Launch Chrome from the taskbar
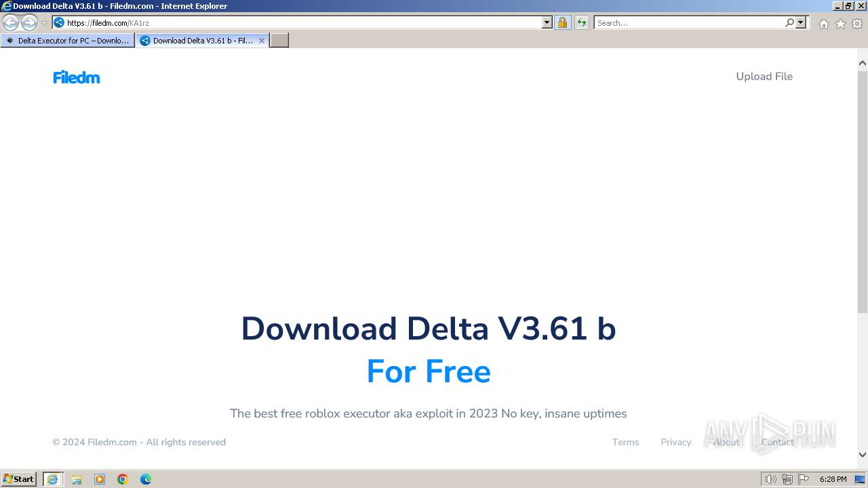Image resolution: width=868 pixels, height=488 pixels. [123, 479]
